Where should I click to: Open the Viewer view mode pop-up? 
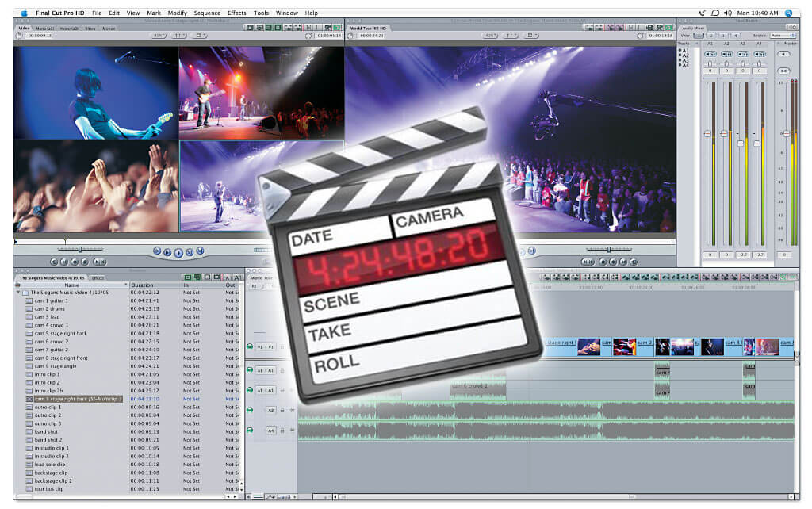pyautogui.click(x=199, y=36)
